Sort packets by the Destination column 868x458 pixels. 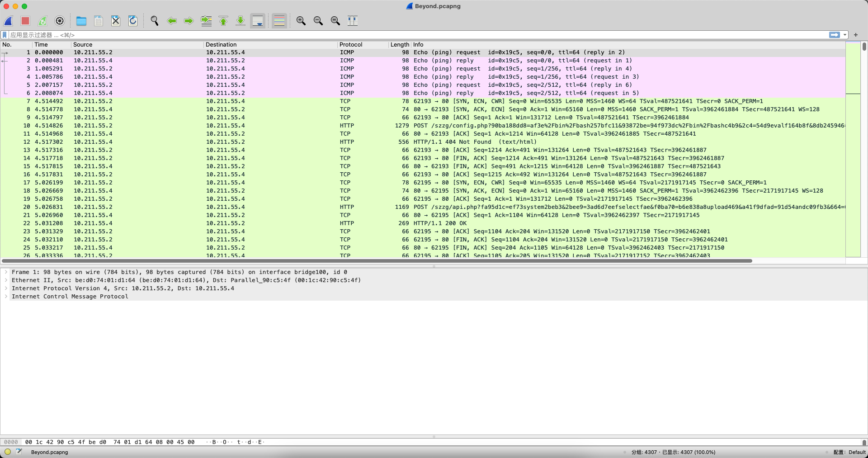coord(270,45)
